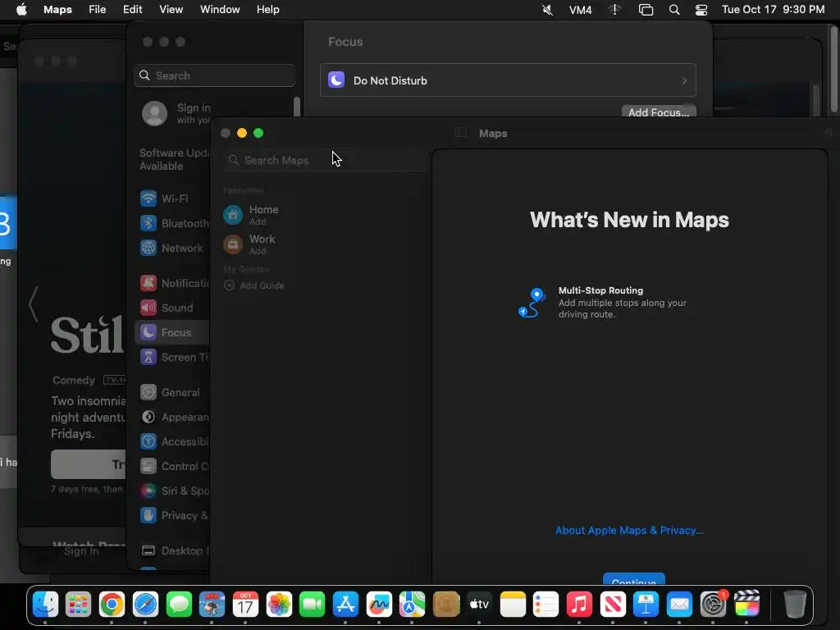
Task: Click the Home favorite icon in Maps
Action: 233,215
